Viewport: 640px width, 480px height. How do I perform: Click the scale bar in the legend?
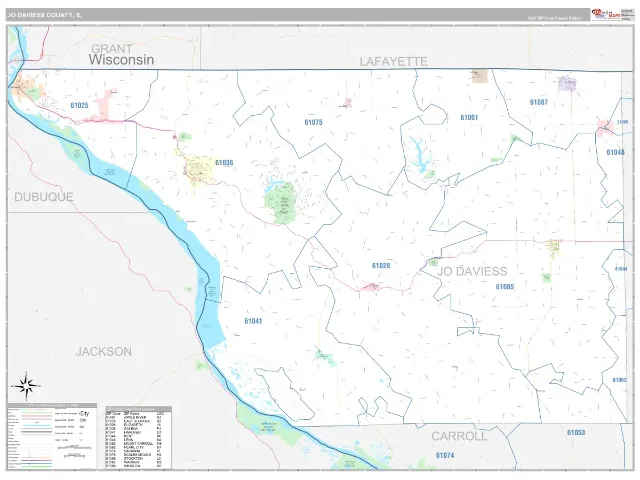click(x=74, y=448)
